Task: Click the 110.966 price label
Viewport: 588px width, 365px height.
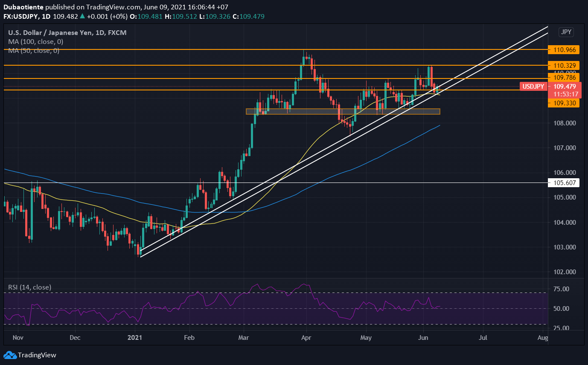Action: pos(565,50)
